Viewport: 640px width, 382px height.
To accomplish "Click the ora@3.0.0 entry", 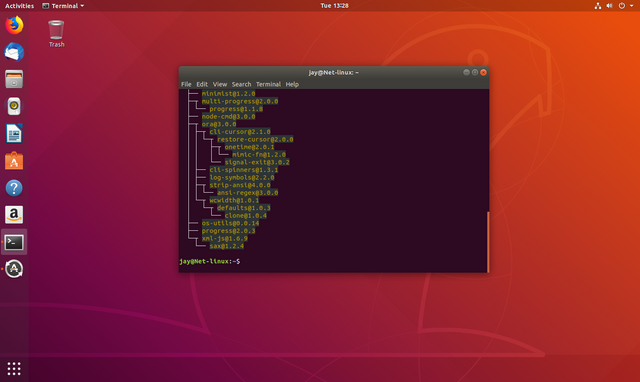I will (x=219, y=124).
